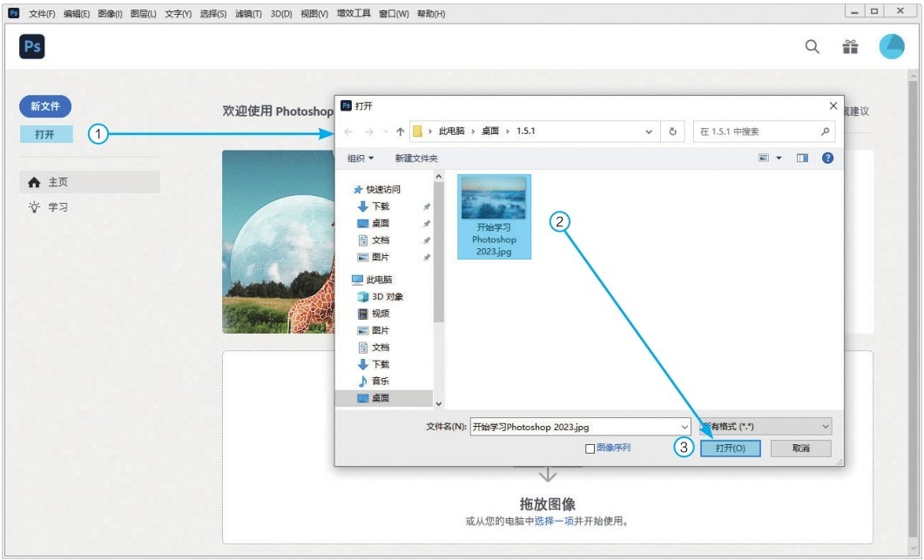
Task: Focus the 在 1.5.1 中搜索 search box
Action: click(765, 132)
